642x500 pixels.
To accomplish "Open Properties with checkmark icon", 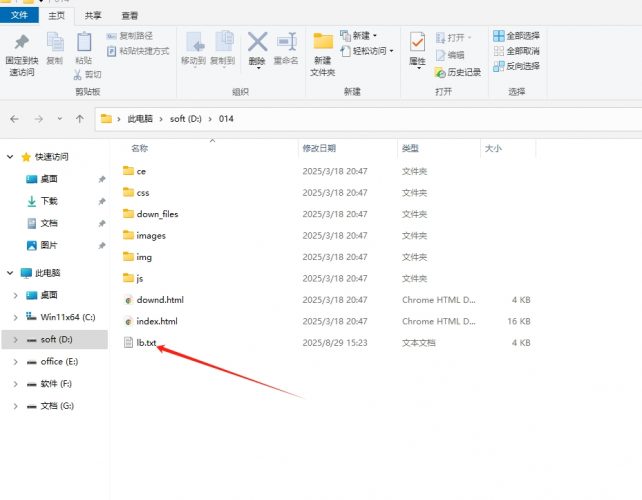I will [x=417, y=48].
